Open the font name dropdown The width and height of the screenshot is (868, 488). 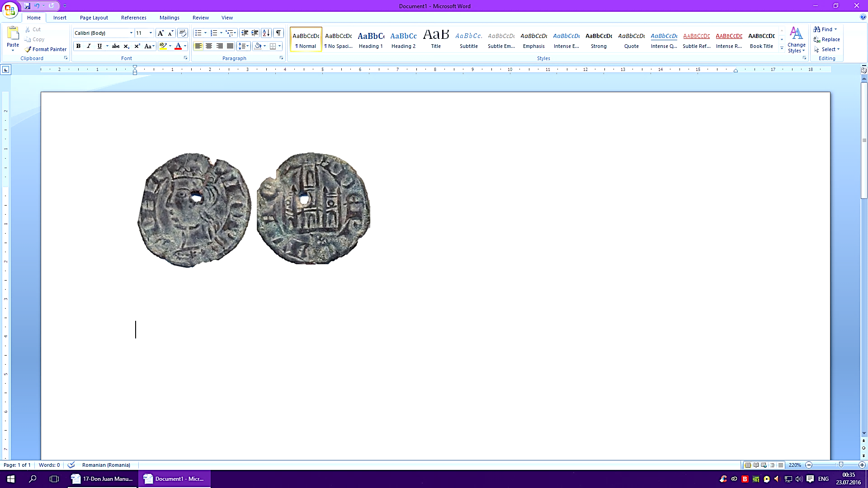point(131,33)
